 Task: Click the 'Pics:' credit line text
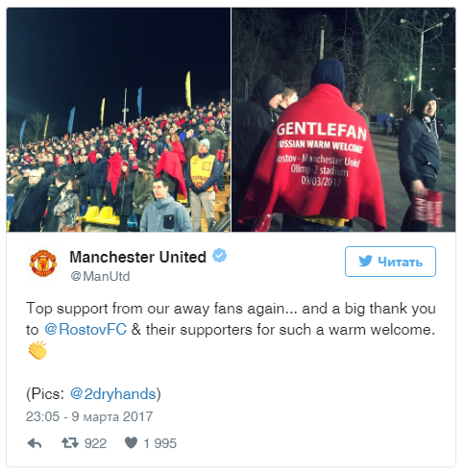[x=93, y=394]
